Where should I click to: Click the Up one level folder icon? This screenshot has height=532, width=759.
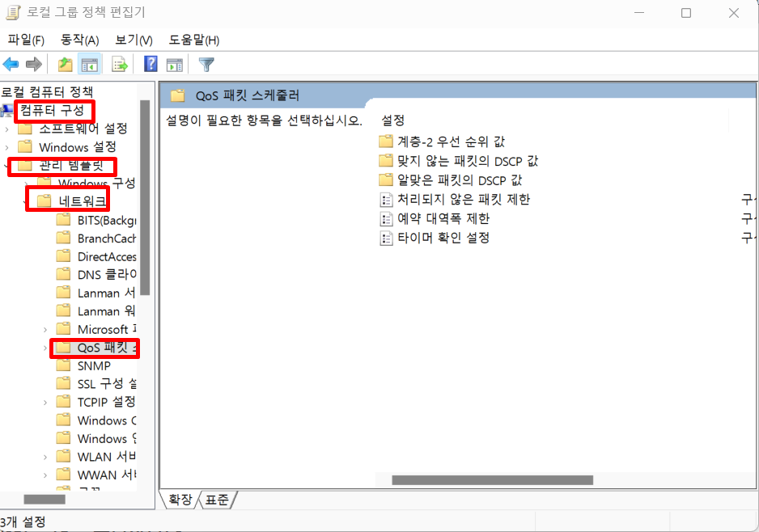65,64
